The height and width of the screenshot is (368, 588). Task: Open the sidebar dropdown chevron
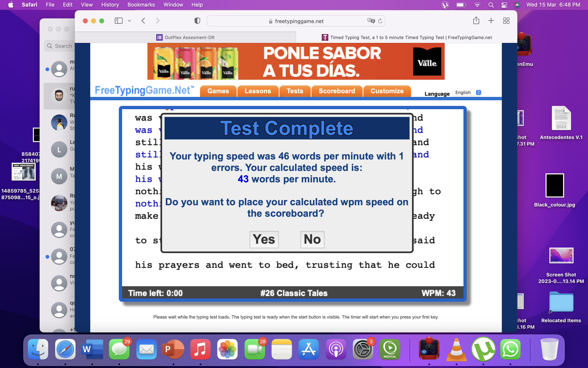(x=129, y=21)
